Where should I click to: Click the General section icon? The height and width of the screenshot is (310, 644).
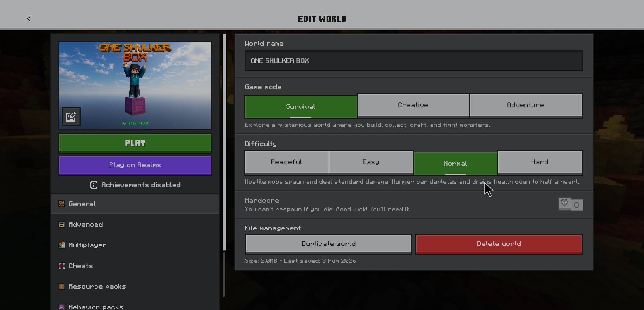pyautogui.click(x=61, y=204)
